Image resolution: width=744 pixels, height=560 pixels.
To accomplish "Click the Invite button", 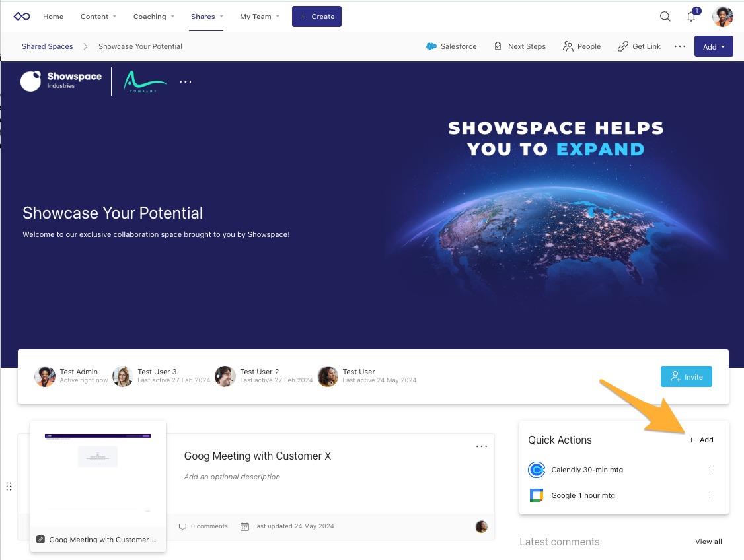I will click(686, 376).
